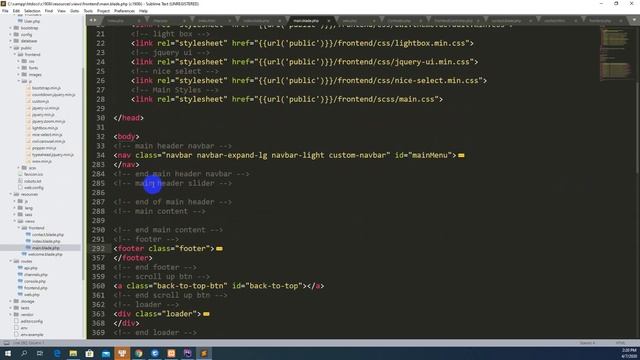Screen dimensions: 640x360
Task: Open the Goto menu
Action: [74, 11]
